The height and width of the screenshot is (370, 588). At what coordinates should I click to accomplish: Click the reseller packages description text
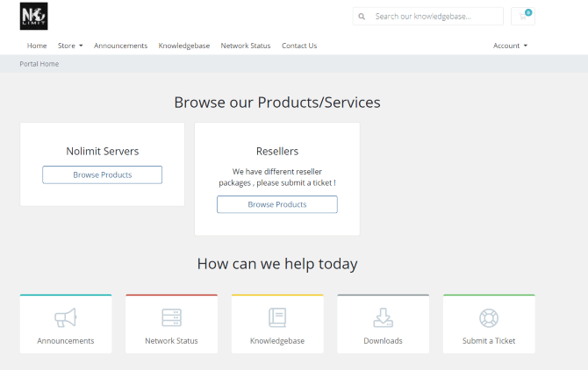coord(277,177)
